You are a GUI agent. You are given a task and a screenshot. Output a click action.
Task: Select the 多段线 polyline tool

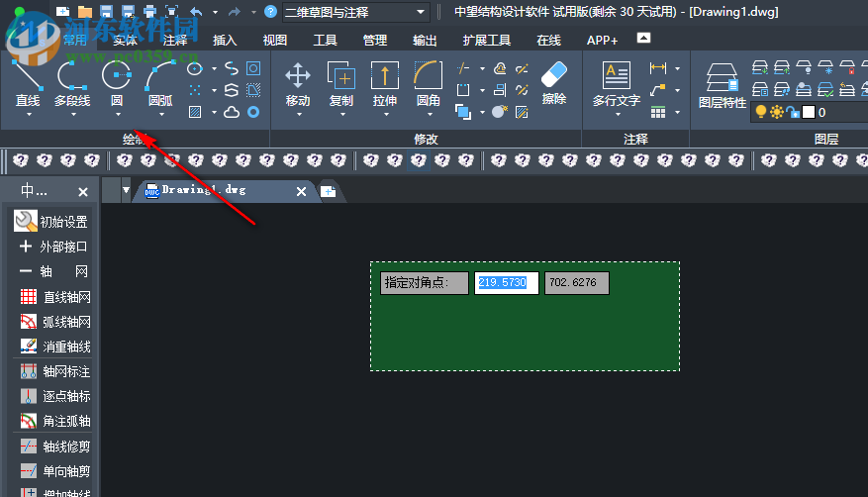click(72, 83)
